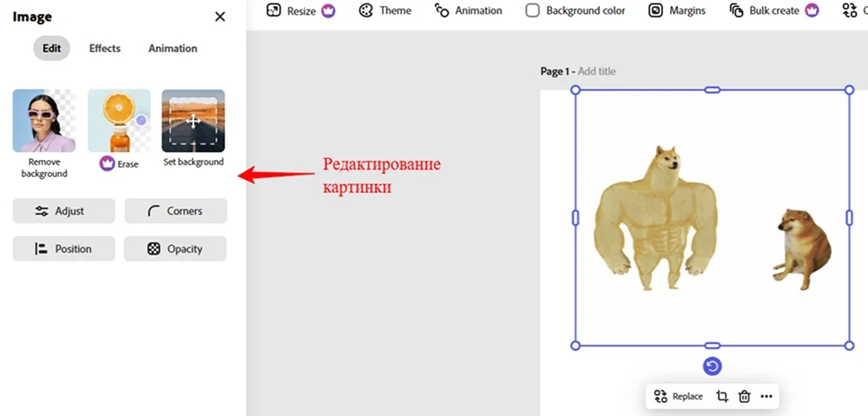Click the trash delete icon
The width and height of the screenshot is (868, 416).
pyautogui.click(x=745, y=396)
